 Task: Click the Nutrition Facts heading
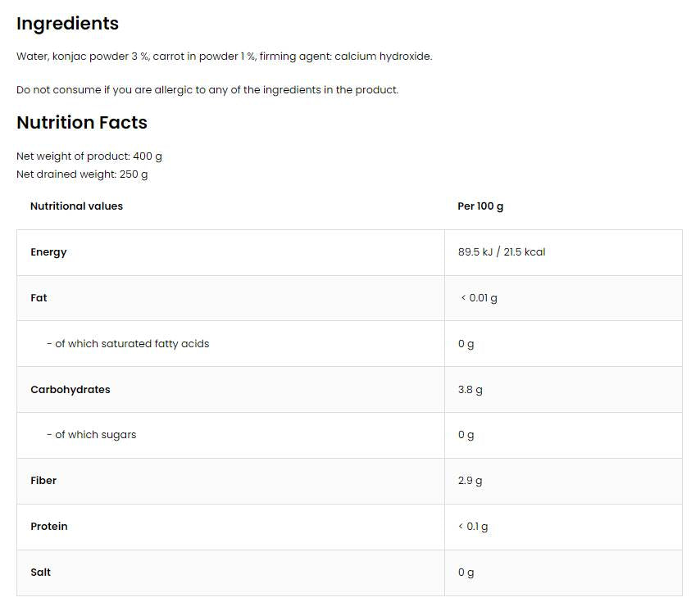(82, 123)
